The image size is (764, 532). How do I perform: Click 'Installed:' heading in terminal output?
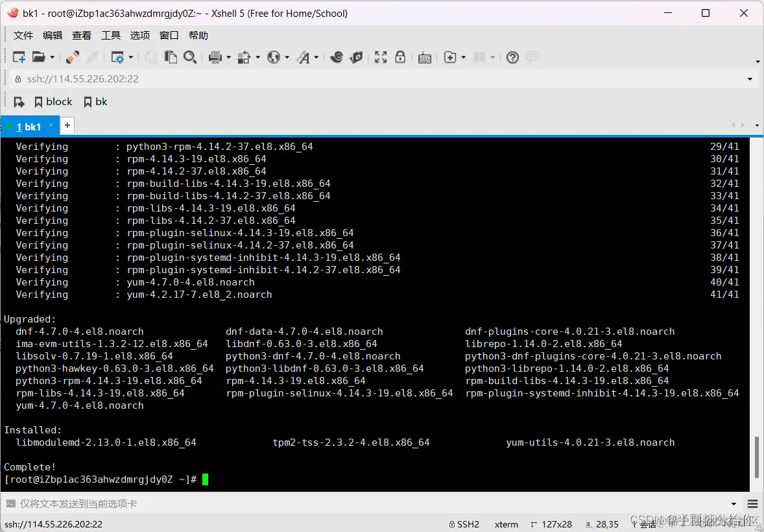pyautogui.click(x=32, y=430)
